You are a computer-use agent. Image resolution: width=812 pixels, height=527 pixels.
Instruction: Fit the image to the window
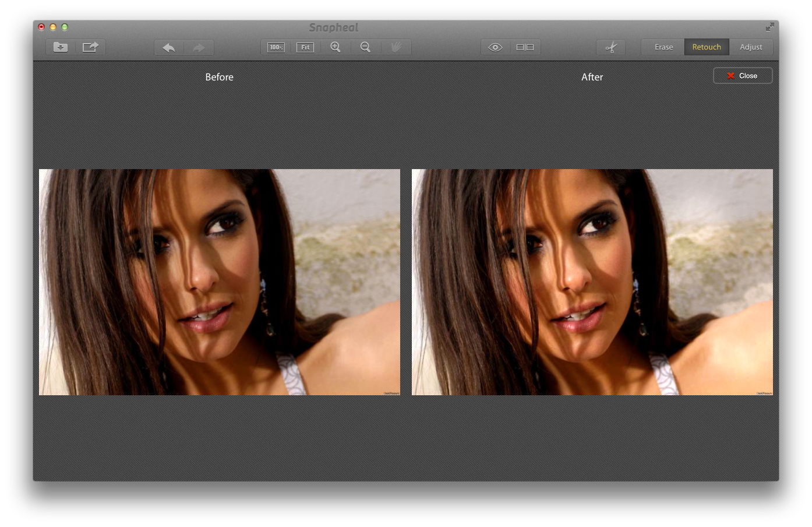[x=305, y=47]
